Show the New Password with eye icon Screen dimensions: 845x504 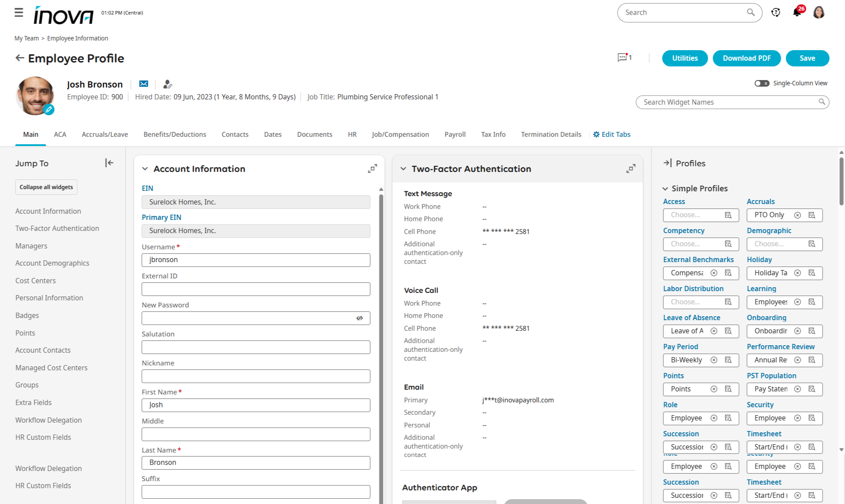tap(360, 318)
